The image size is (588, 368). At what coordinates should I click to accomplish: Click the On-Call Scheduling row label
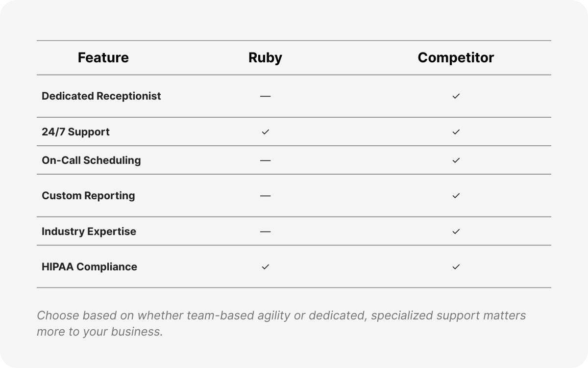(x=91, y=160)
